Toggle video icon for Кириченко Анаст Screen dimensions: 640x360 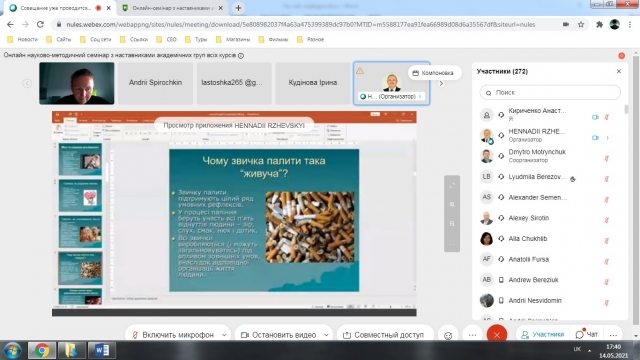595,117
